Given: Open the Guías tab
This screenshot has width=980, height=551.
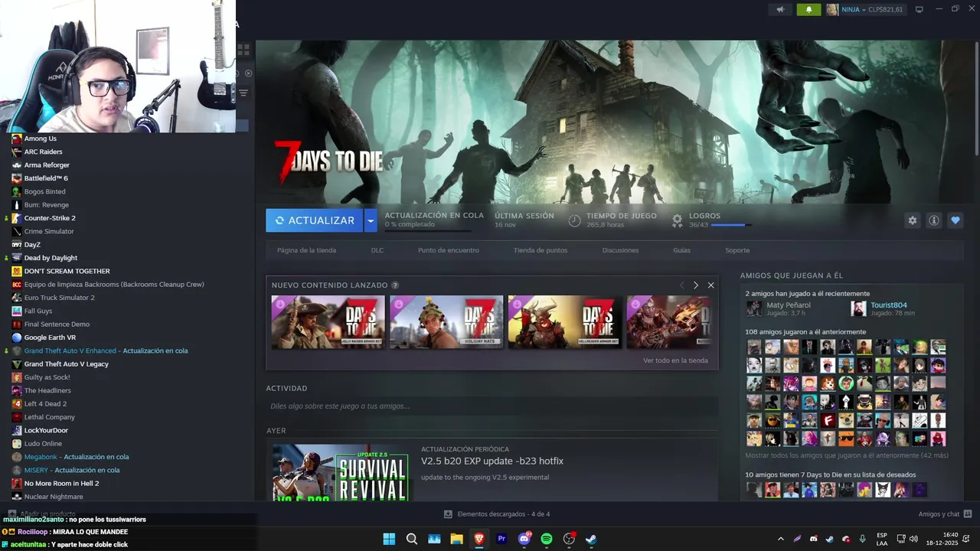Looking at the screenshot, I should [x=681, y=250].
